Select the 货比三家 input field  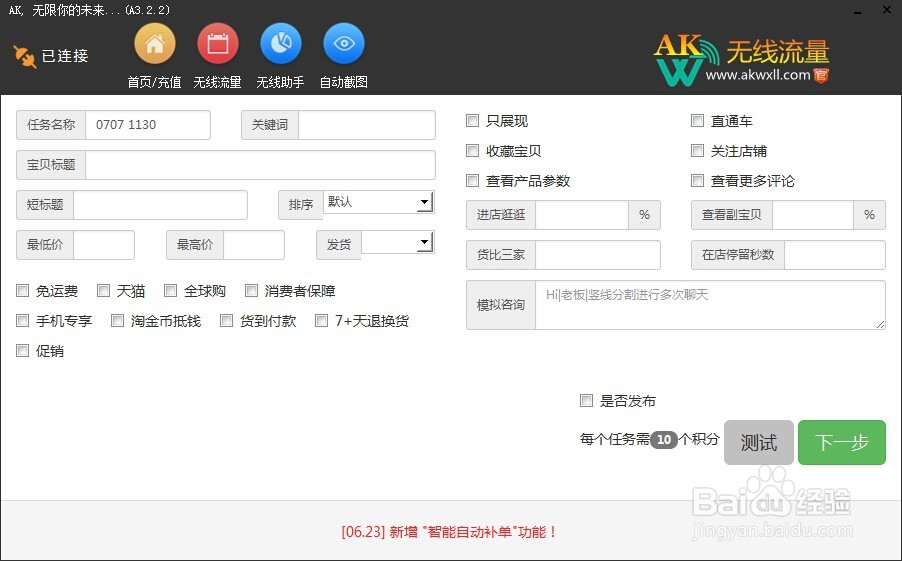[598, 255]
